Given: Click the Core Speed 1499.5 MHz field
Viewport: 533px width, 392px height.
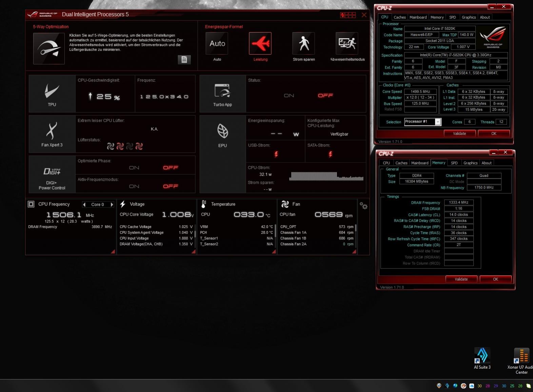Looking at the screenshot, I should pyautogui.click(x=420, y=92).
